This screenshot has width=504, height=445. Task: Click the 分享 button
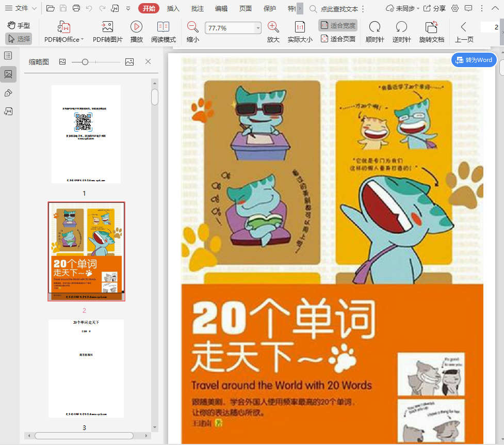click(434, 9)
